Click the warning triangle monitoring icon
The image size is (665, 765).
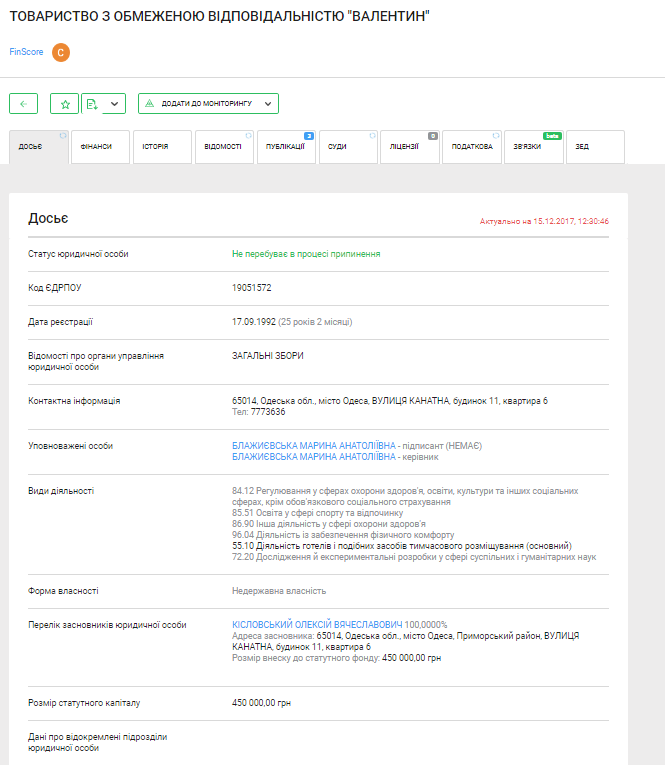point(149,103)
